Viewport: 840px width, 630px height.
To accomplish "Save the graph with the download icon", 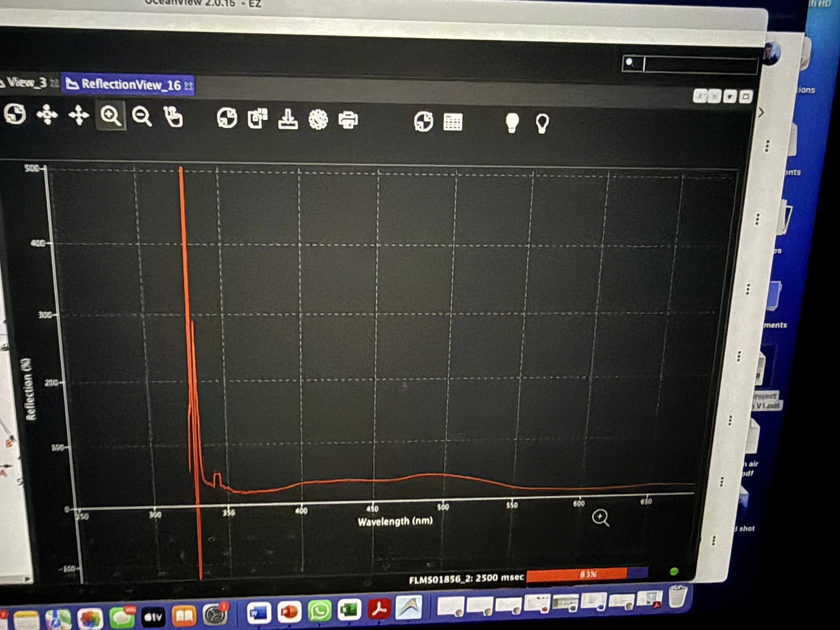I will click(288, 119).
